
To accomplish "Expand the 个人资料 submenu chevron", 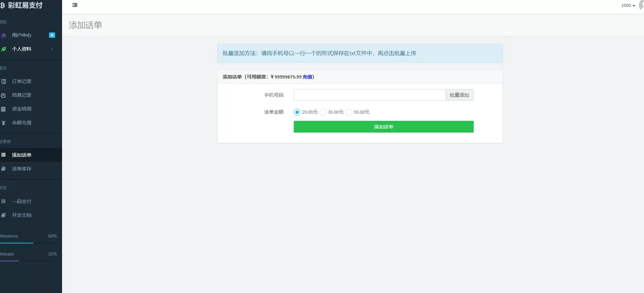I will (52, 49).
